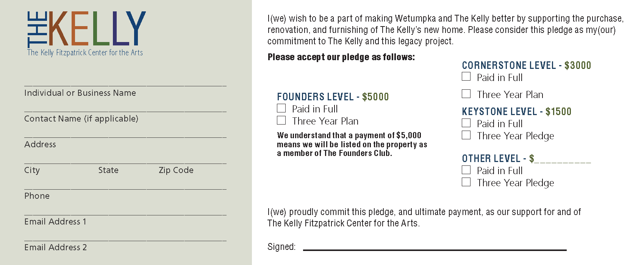Check Cornerstone Level Paid in Full box
644x265 pixels.
coord(466,76)
